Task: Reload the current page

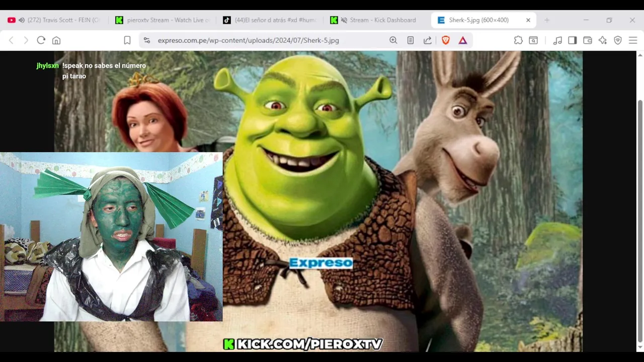Action: click(x=41, y=40)
